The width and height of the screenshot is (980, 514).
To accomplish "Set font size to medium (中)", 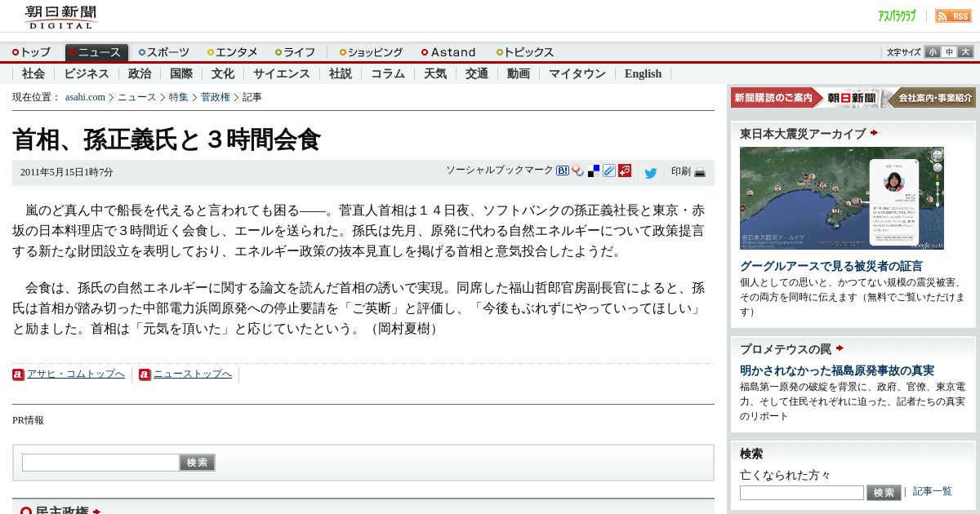I will tap(949, 51).
